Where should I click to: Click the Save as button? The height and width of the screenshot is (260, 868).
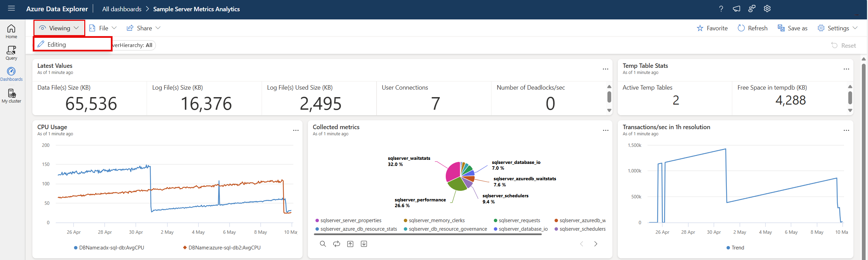(793, 28)
